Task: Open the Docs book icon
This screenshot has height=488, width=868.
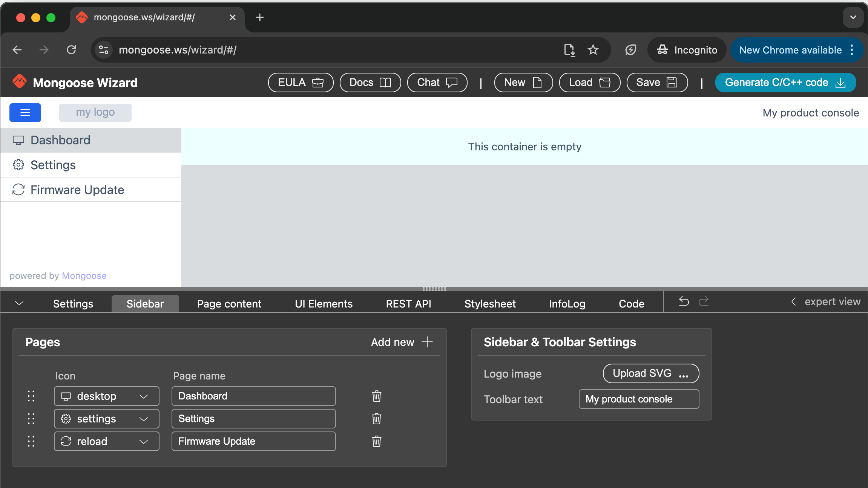Action: [x=370, y=83]
